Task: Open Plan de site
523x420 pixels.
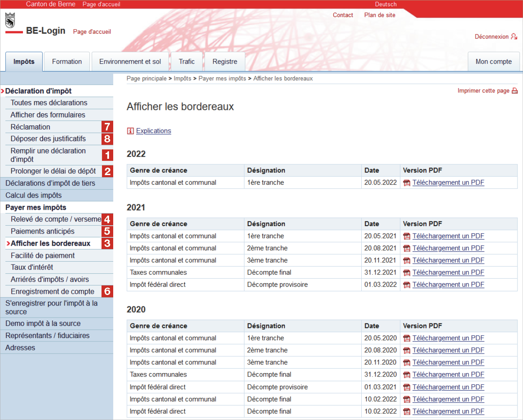Action: pyautogui.click(x=379, y=15)
